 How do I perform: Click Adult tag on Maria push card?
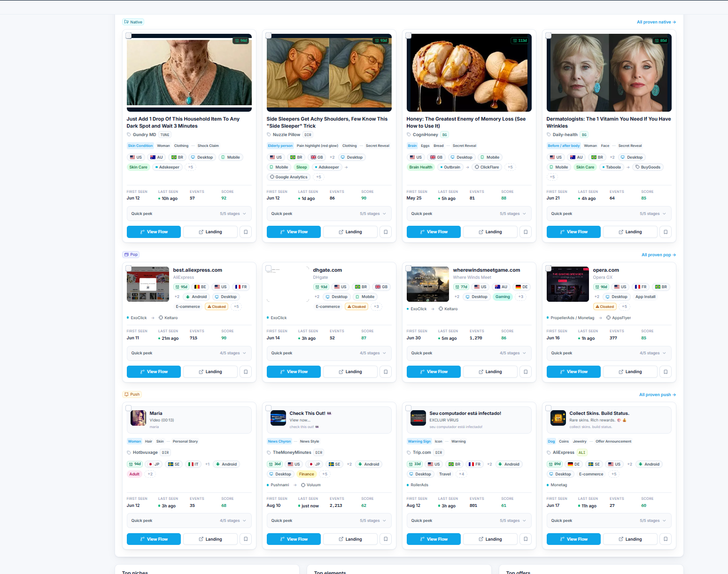(134, 474)
